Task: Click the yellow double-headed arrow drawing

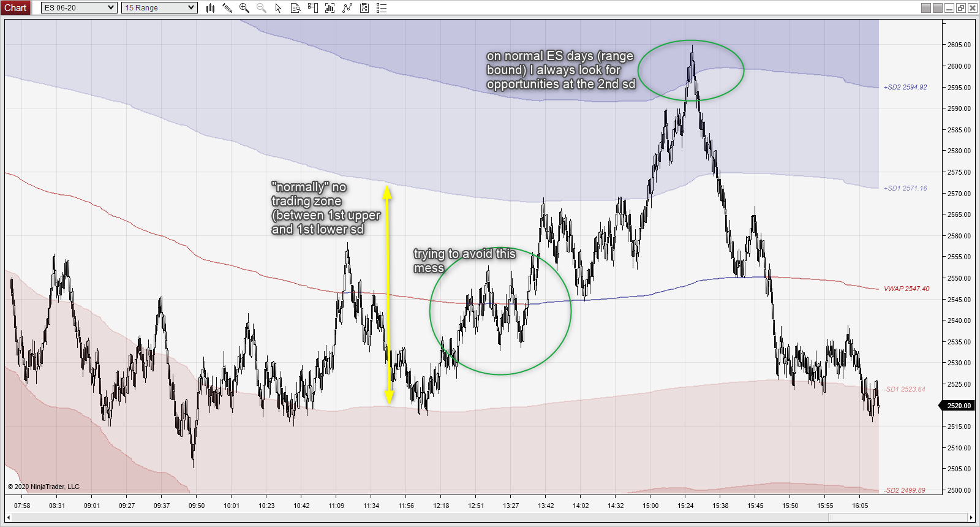Action: point(388,295)
